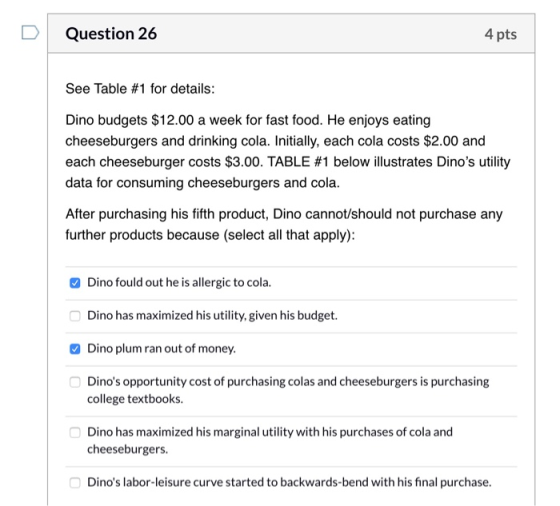Click the 'Question 26' heading
Viewport: 560px width, 506px height.
(x=111, y=34)
